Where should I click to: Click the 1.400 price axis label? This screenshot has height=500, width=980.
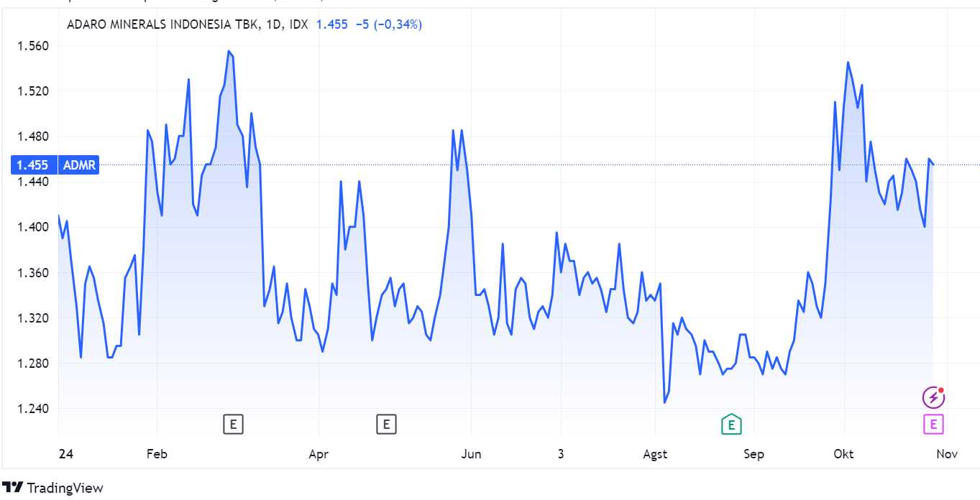pyautogui.click(x=33, y=227)
